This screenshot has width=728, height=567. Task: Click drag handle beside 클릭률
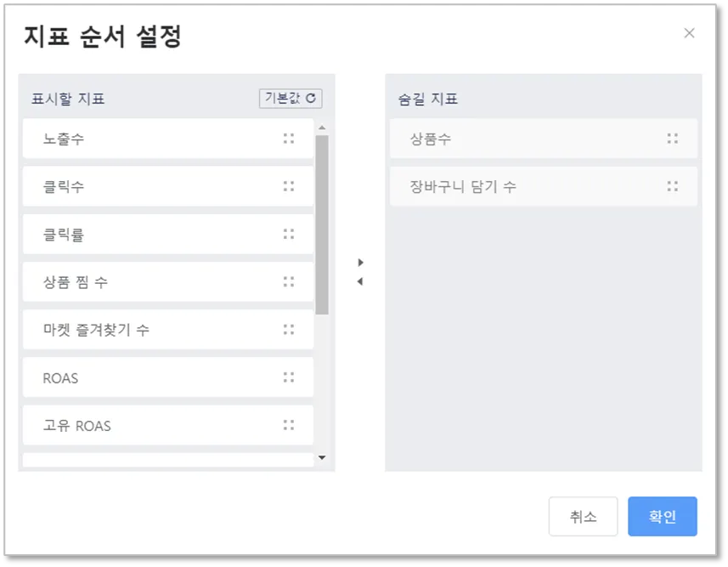point(289,234)
